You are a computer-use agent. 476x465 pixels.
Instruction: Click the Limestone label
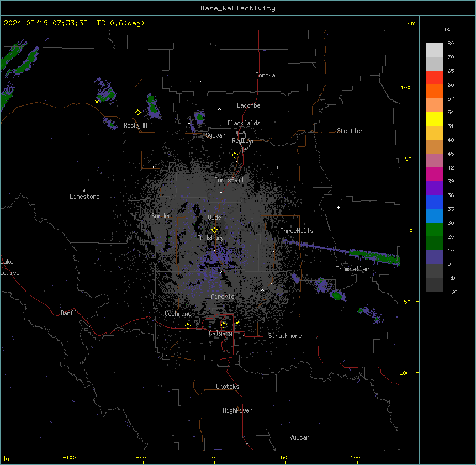pos(84,197)
